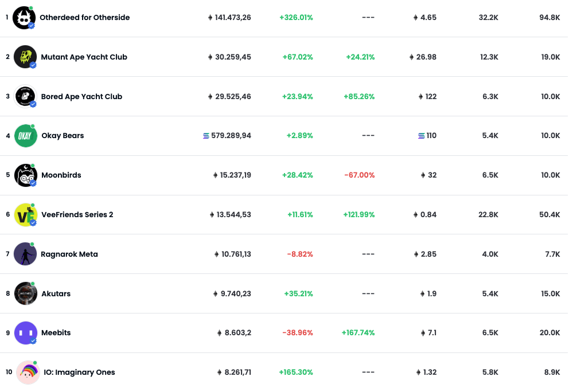Select the +35.21% change value
Image resolution: width=577 pixels, height=392 pixels.
298,293
